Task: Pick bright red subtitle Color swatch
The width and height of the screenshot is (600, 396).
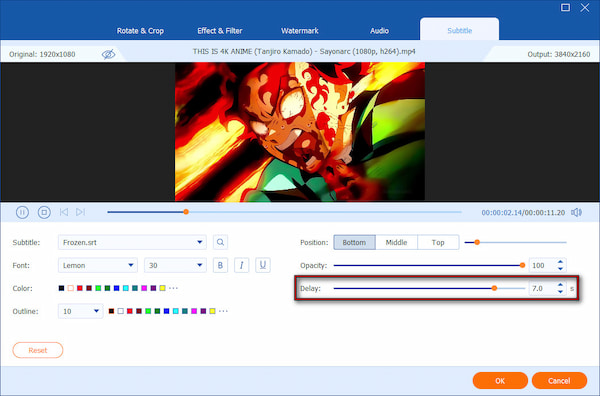Action: pyautogui.click(x=80, y=288)
